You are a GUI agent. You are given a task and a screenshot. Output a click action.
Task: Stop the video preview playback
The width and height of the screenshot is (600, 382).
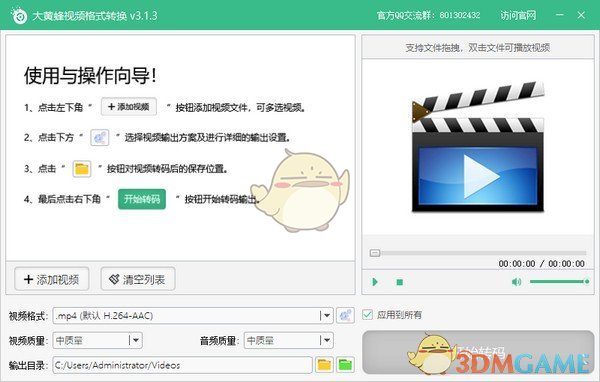point(399,282)
